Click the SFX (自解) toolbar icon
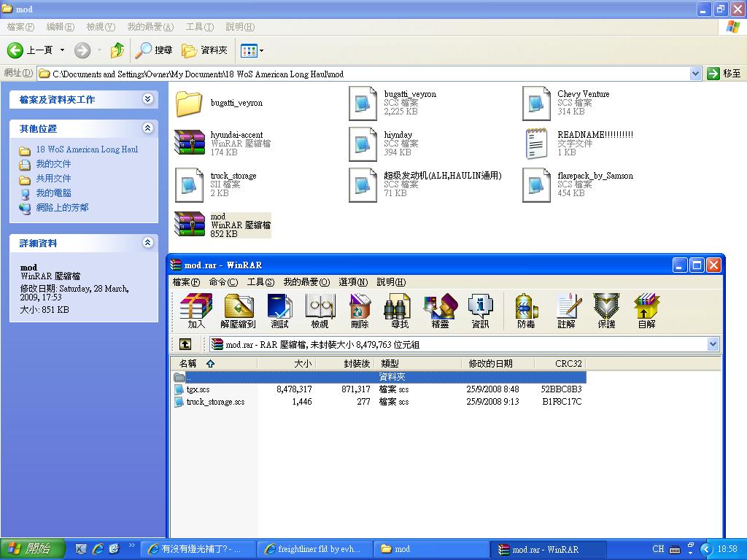This screenshot has height=560, width=747. coord(646,310)
